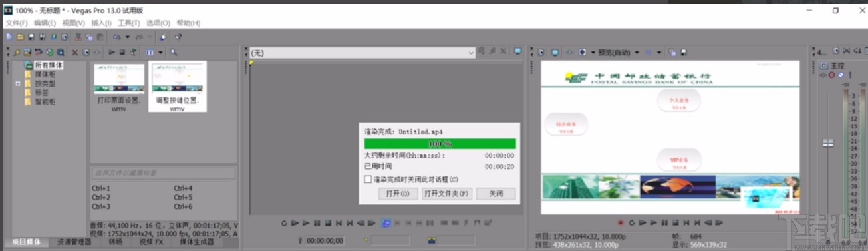Stop media preview in Project Media toolbar
Screen dimensions: 868x251
(x=122, y=52)
